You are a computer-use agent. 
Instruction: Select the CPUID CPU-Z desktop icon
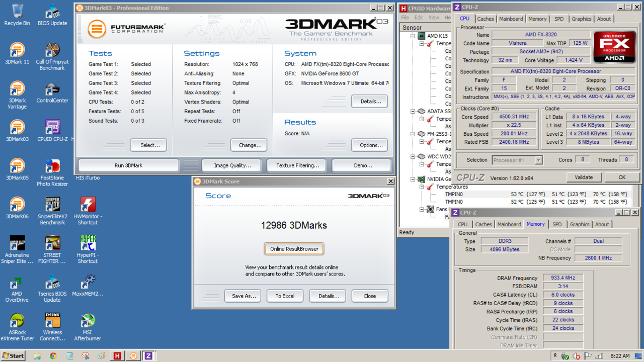point(52,131)
